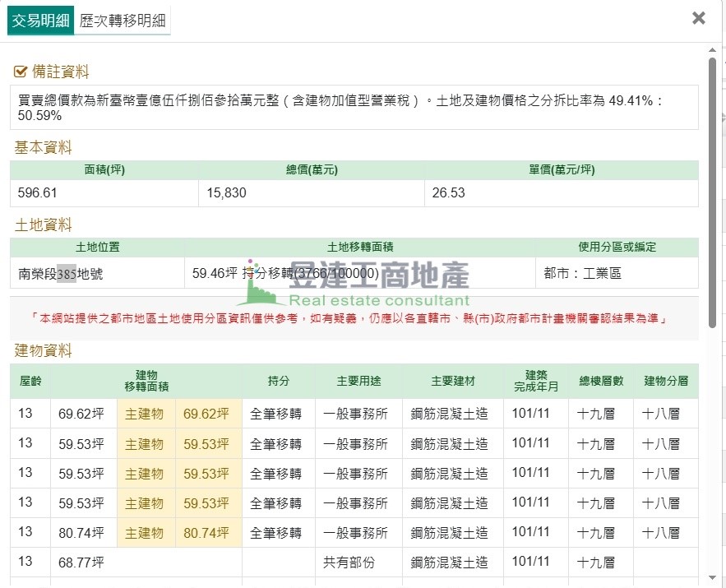Close the transaction detail dialog

click(698, 18)
